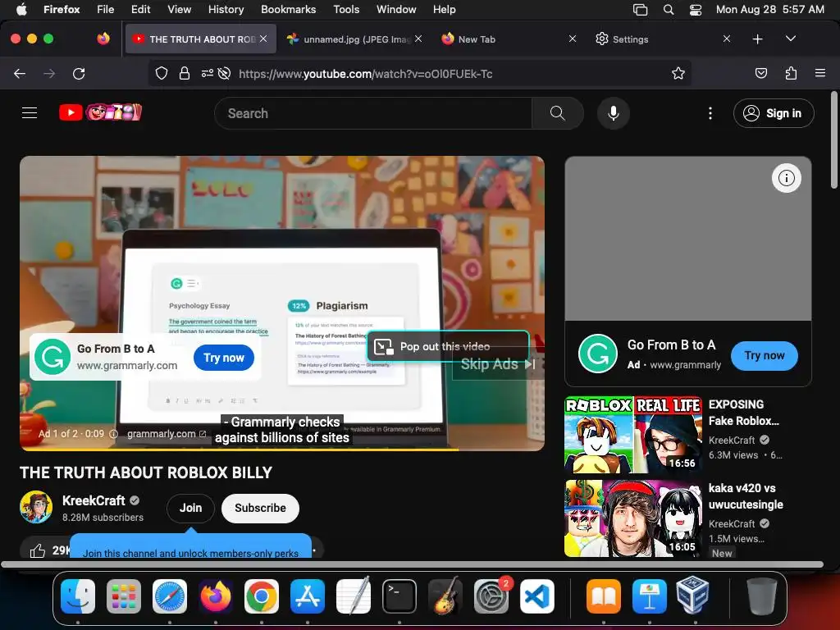The image size is (840, 630).
Task: Open the View menu
Action: tap(179, 9)
